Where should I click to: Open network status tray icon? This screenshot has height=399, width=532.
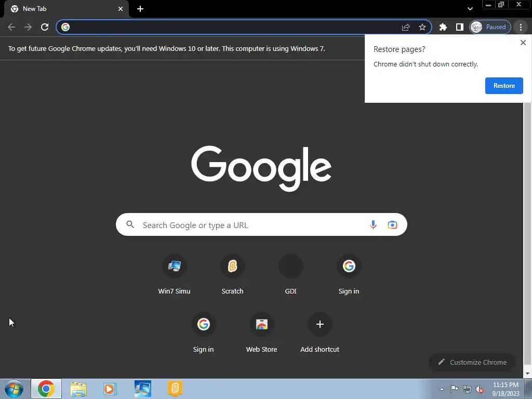[467, 389]
